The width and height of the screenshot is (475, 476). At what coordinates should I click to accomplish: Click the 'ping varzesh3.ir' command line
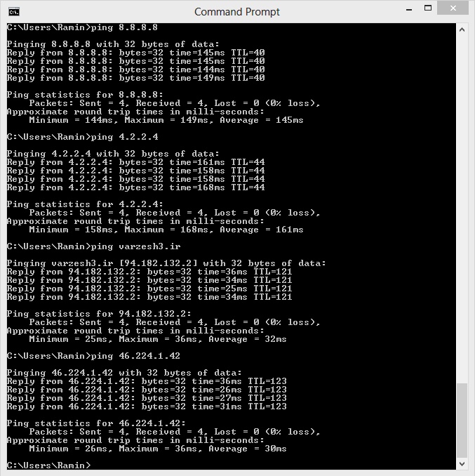click(94, 246)
